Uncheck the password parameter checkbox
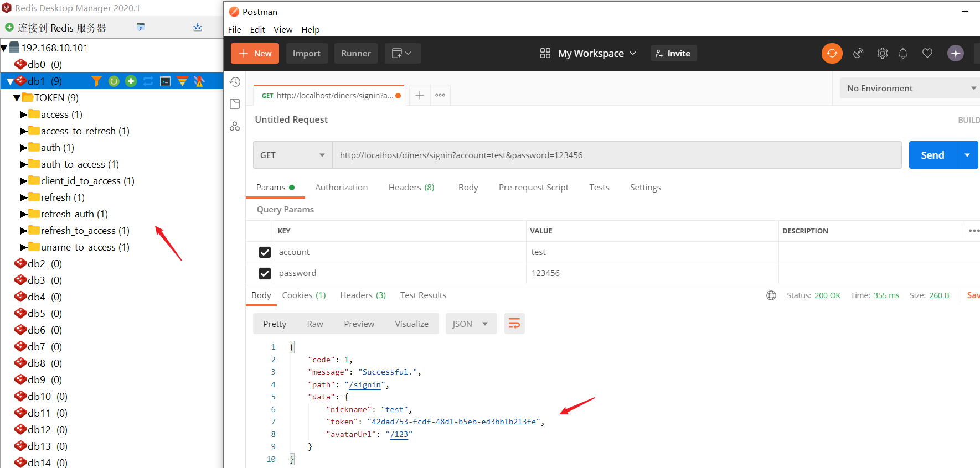This screenshot has height=468, width=980. pos(265,273)
